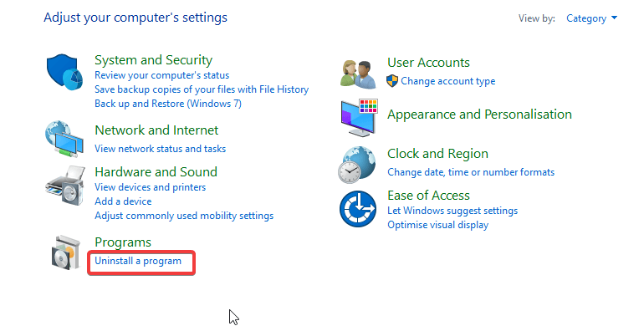Click the arrow next to Category
644x326 pixels.
coord(614,18)
